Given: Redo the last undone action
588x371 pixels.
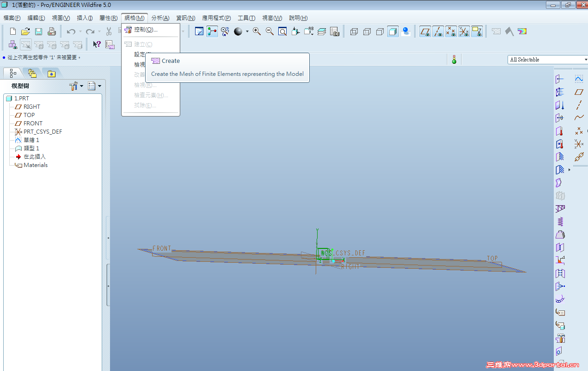Looking at the screenshot, I should point(90,31).
